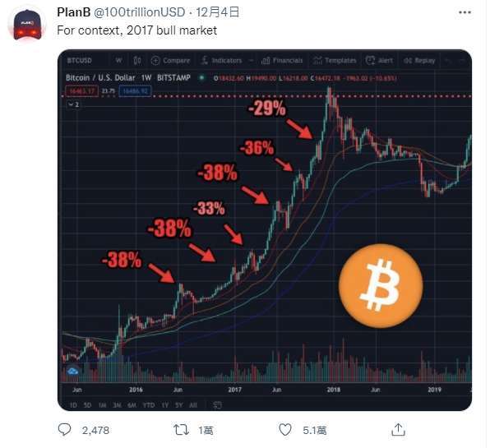490x448 pixels.
Task: Open the Indicators menu in chart toolbar
Action: click(x=221, y=60)
